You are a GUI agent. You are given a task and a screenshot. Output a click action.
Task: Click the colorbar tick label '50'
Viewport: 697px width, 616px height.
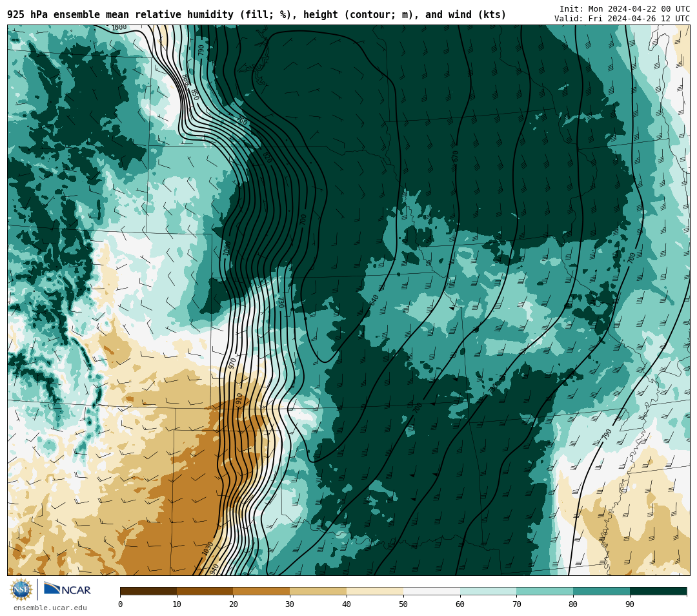coord(403,604)
